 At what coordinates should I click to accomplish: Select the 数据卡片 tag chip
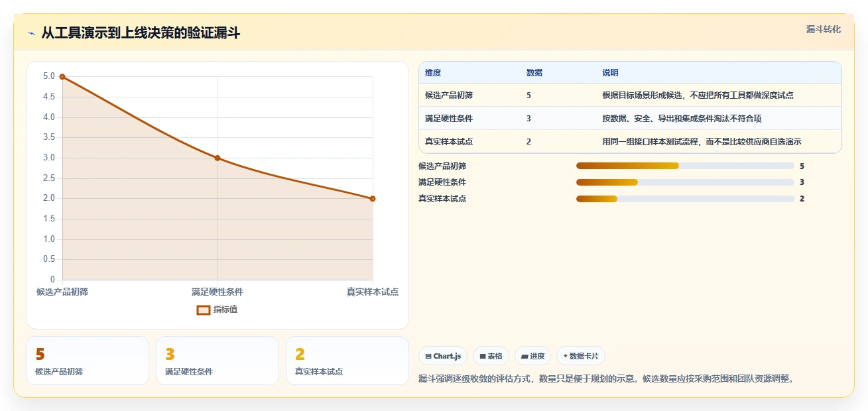581,356
